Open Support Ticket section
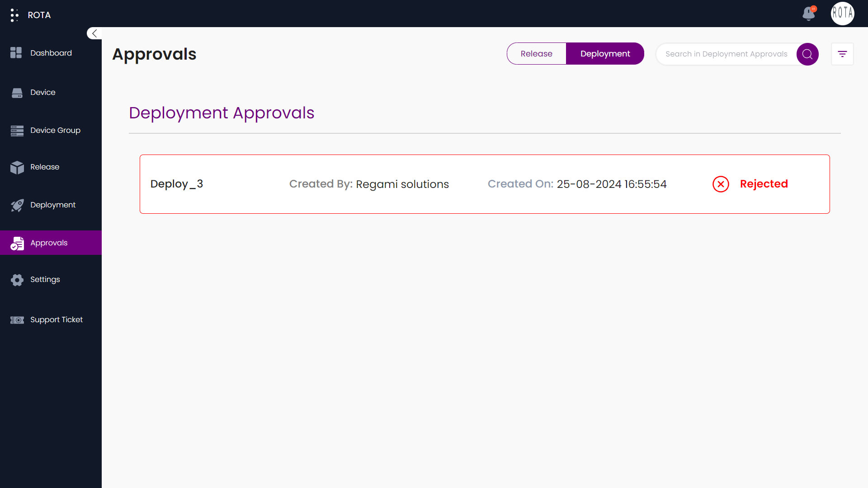Image resolution: width=868 pixels, height=488 pixels. click(56, 320)
